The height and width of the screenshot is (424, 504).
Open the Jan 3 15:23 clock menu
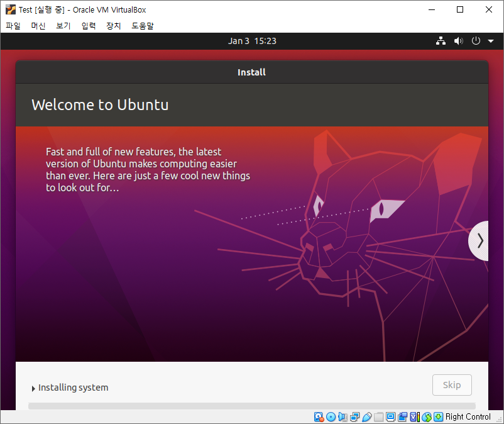[252, 41]
